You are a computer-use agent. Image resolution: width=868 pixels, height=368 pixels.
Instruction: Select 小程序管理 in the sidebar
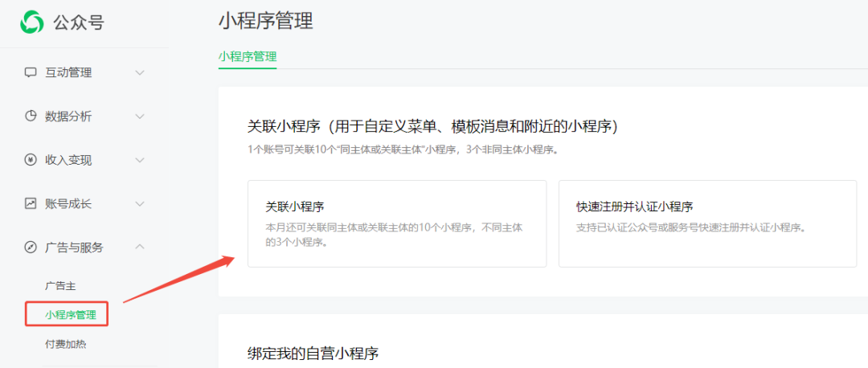point(70,316)
